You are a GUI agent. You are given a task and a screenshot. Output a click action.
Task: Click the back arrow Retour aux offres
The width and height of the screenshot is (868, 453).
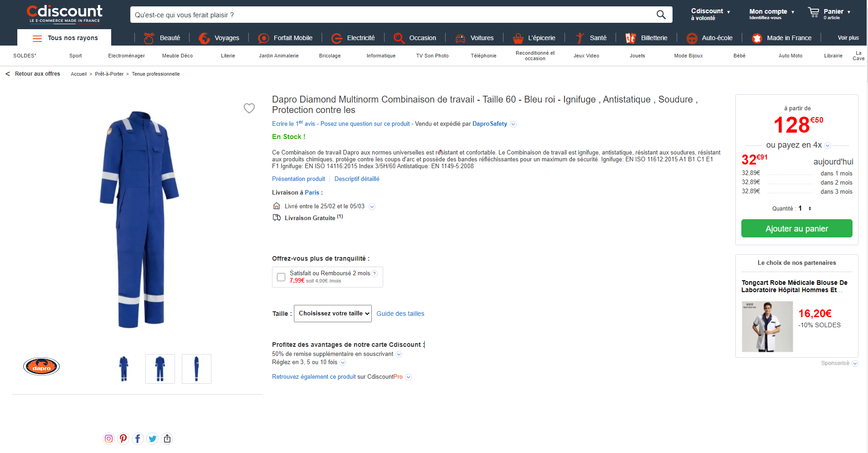coord(8,74)
